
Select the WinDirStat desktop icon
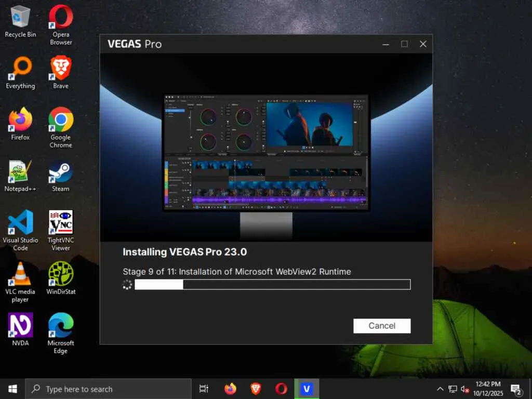click(61, 278)
